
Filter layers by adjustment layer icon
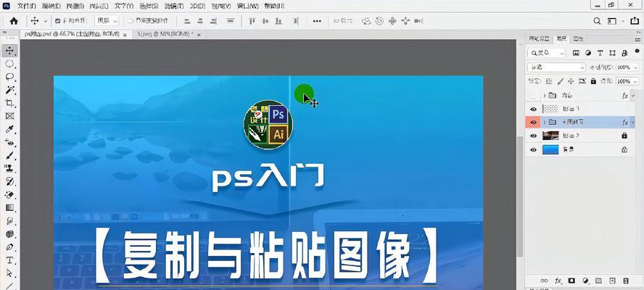tap(588, 53)
